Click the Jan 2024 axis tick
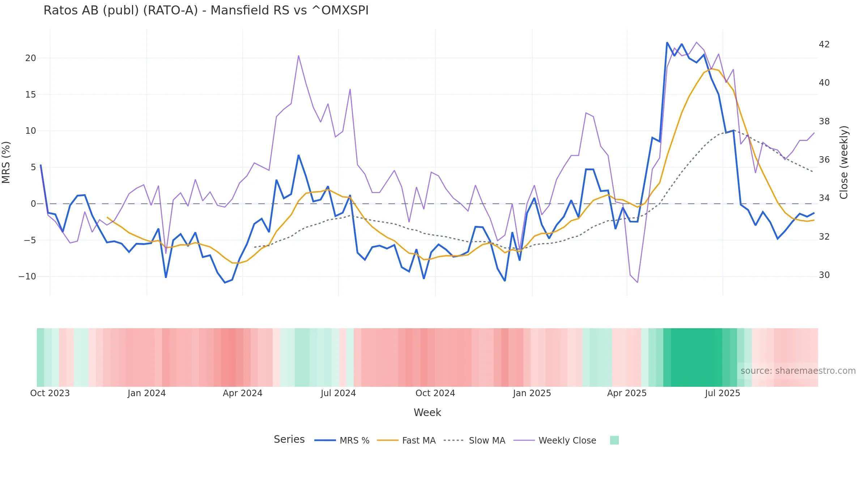The height and width of the screenshot is (488, 868). (146, 393)
